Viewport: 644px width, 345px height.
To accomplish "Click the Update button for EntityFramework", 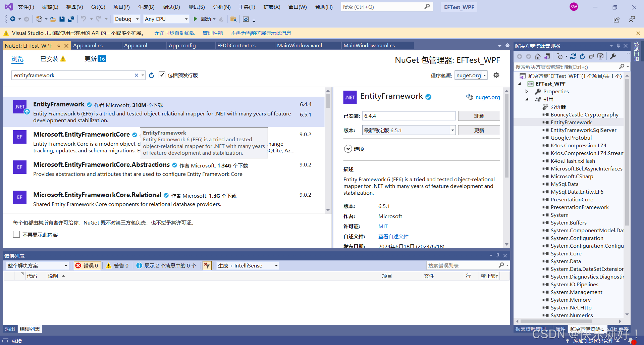I will point(479,130).
